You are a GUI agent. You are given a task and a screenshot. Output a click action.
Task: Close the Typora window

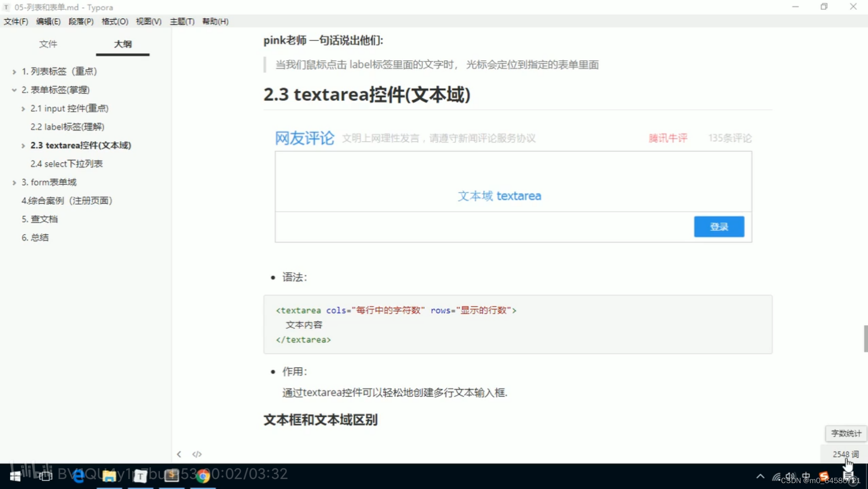click(x=853, y=7)
